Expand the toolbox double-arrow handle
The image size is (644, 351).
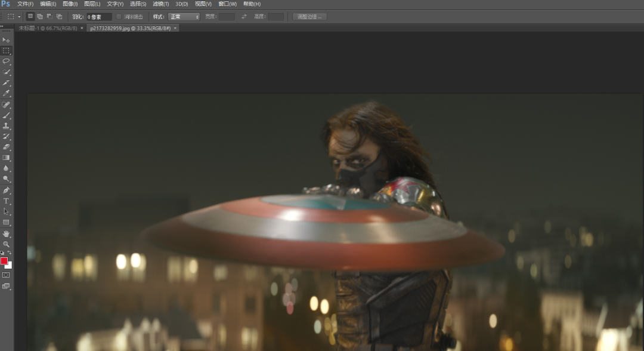[x=2, y=26]
